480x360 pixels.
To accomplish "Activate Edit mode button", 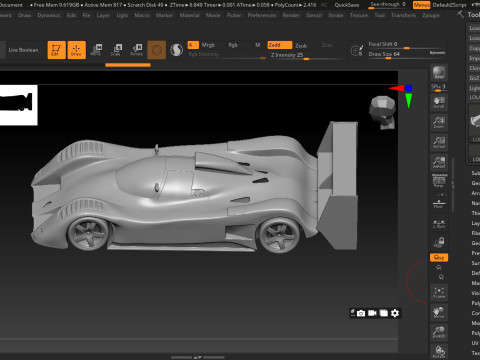I will [x=56, y=50].
